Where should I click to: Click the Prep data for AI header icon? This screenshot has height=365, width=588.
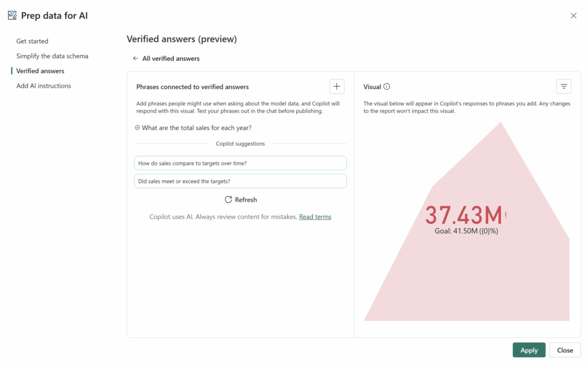pyautogui.click(x=12, y=16)
